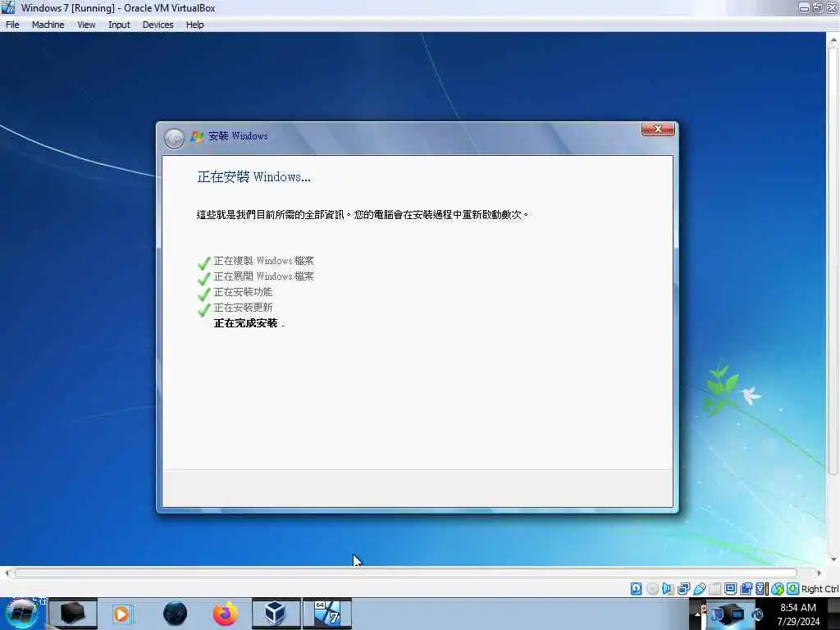The width and height of the screenshot is (840, 630).
Task: Open VirtualBox Manager taskbar button
Action: [276, 614]
